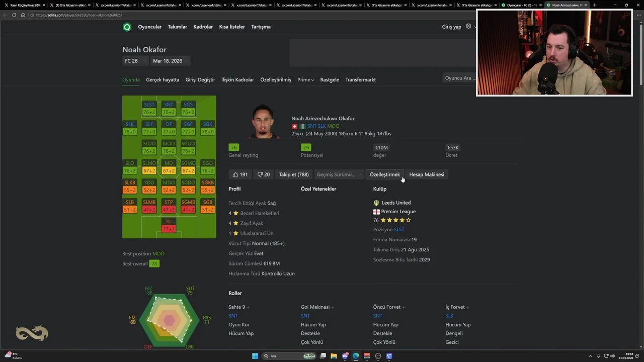
Task: Click the SLK link under İç Forvet
Action: (x=449, y=316)
